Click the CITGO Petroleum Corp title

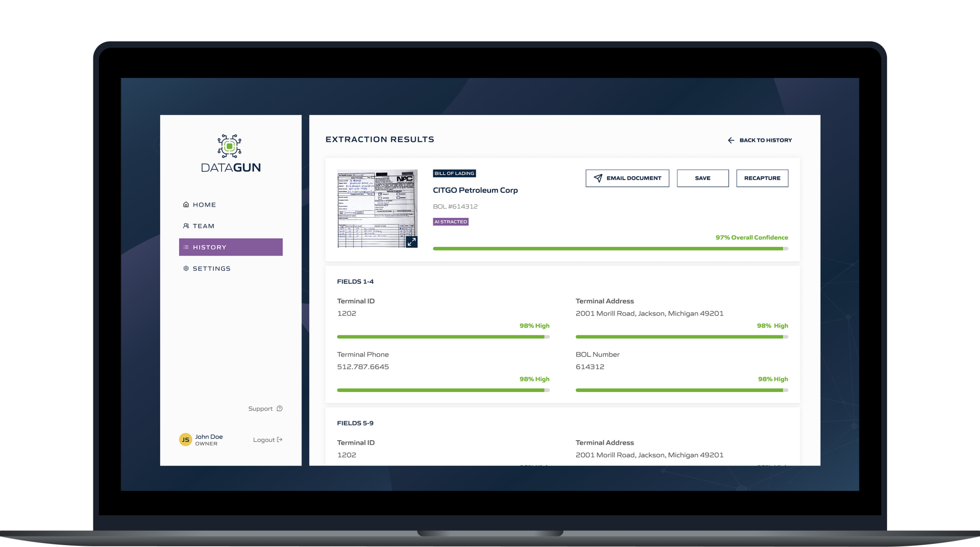pos(475,190)
